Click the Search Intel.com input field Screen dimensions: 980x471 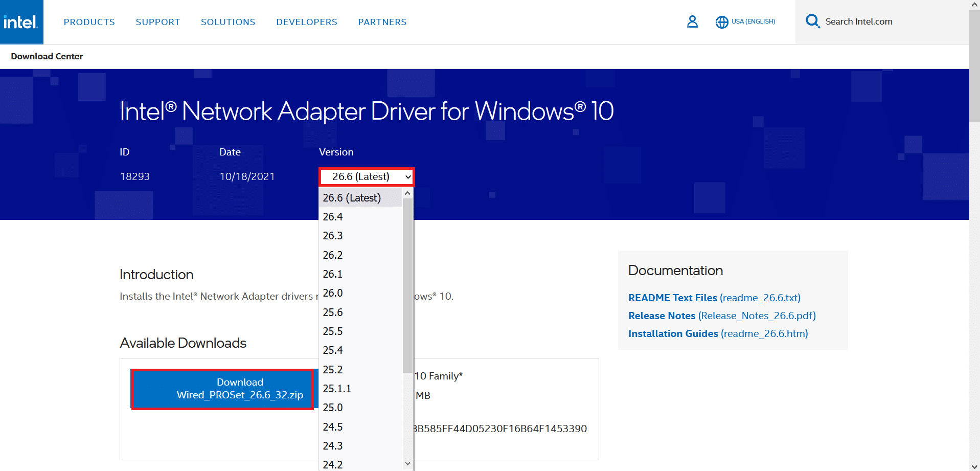(858, 21)
